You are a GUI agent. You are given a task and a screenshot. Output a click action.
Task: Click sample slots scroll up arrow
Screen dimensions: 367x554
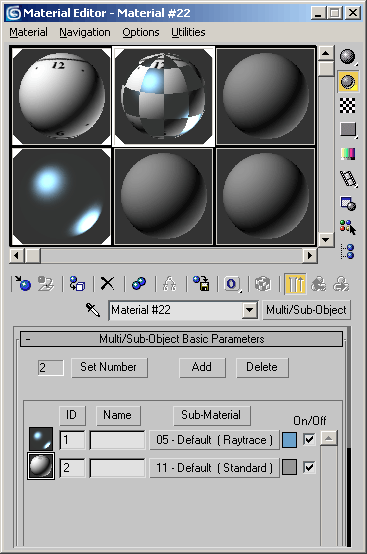(326, 53)
